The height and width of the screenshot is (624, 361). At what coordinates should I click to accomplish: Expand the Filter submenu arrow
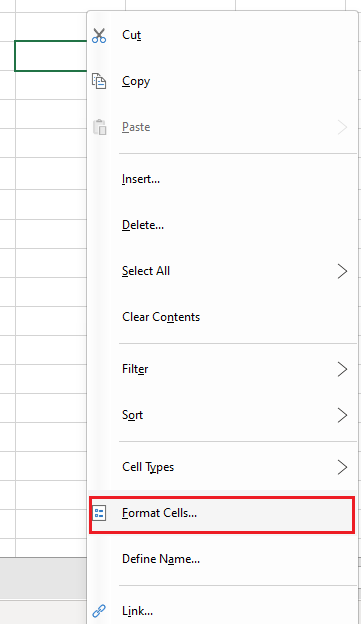tap(342, 369)
